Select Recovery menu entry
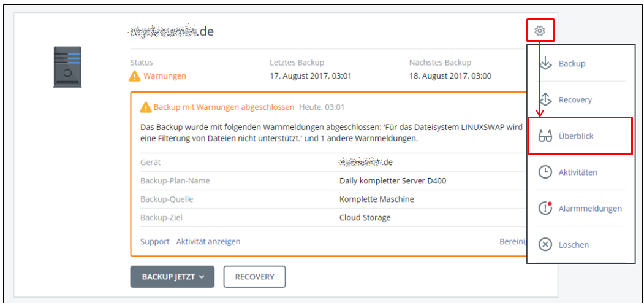The image size is (644, 305). 575,100
